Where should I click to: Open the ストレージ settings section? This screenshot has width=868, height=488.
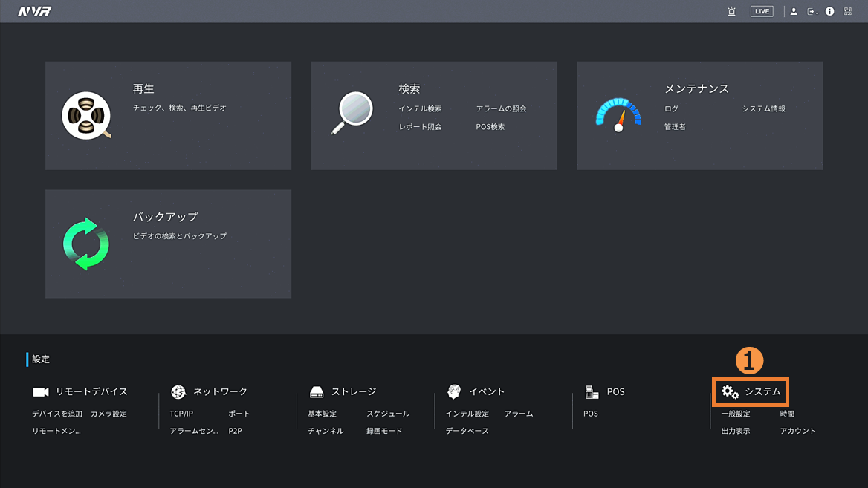(354, 391)
